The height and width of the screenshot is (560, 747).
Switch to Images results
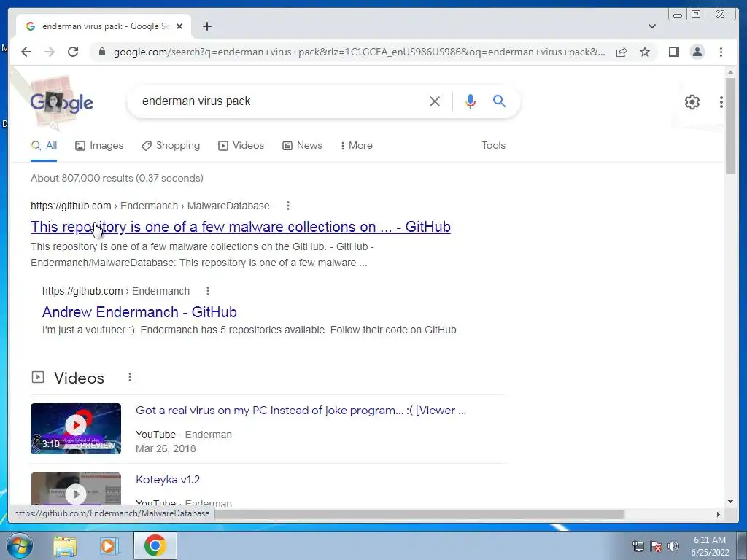pyautogui.click(x=99, y=146)
